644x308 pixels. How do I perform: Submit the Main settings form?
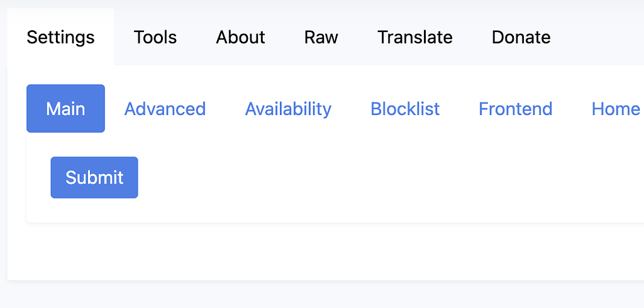coord(94,177)
